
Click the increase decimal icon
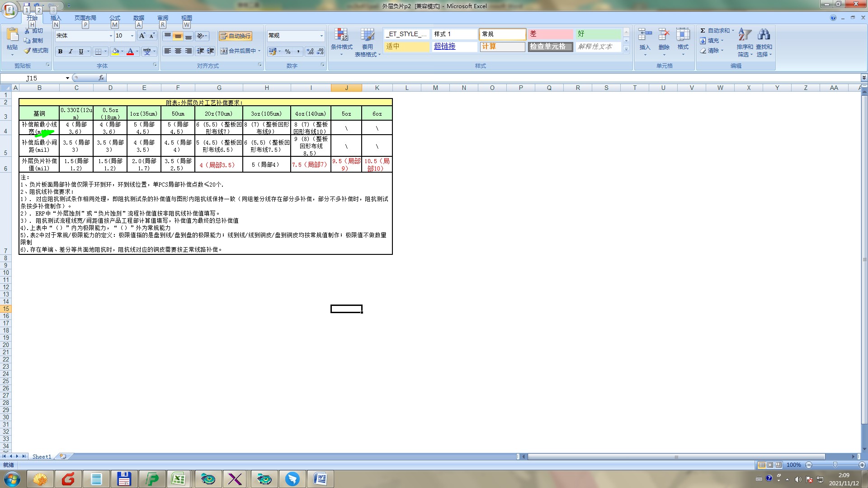coord(310,52)
